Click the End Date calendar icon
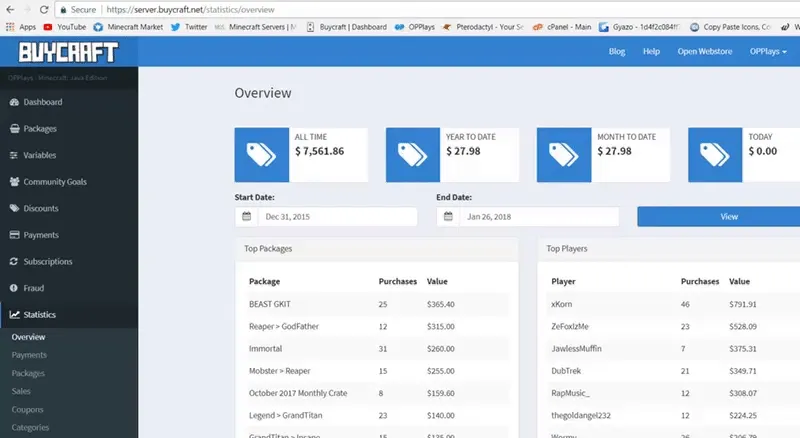The image size is (800, 438). tap(448, 216)
